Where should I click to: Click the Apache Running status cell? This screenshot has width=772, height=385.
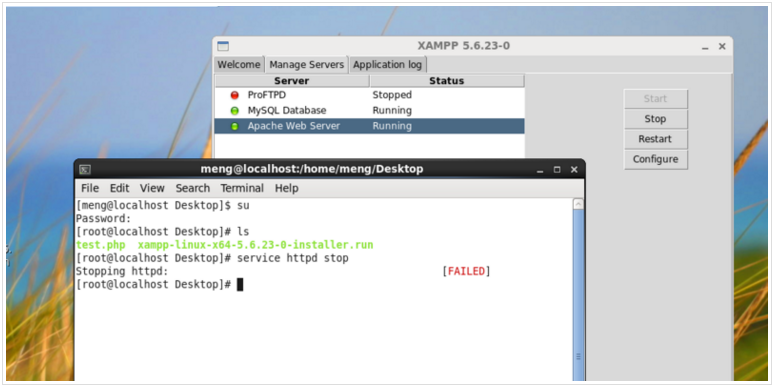point(392,126)
